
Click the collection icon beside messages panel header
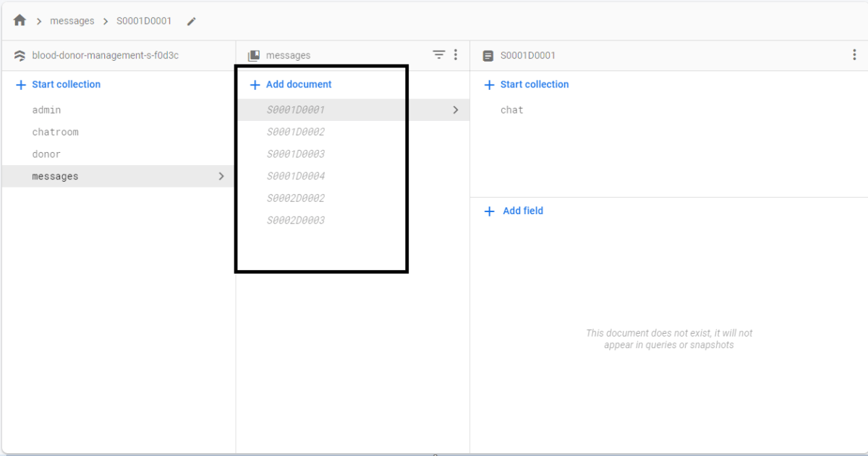click(x=255, y=55)
